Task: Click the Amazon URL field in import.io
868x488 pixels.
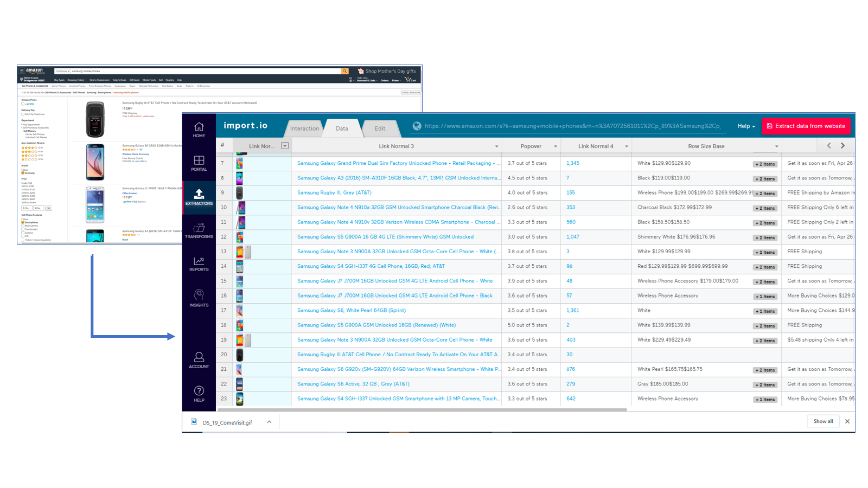Action: tap(573, 126)
